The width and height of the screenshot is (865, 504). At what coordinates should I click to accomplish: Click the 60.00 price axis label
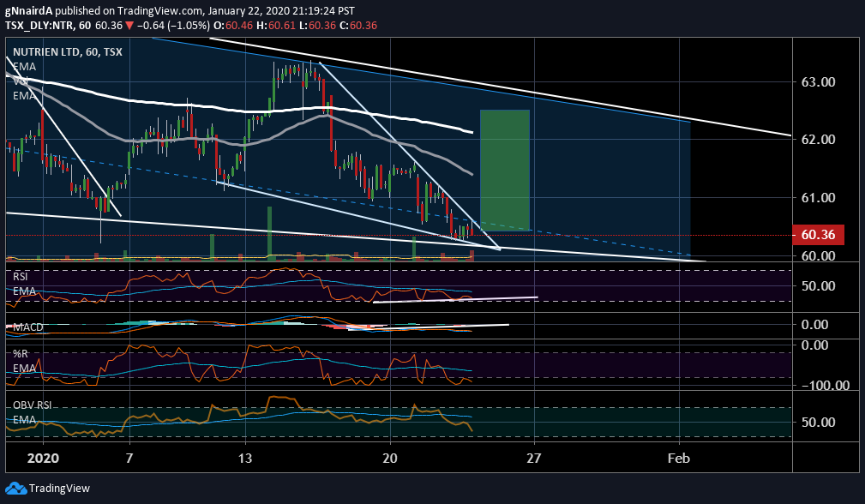[818, 255]
